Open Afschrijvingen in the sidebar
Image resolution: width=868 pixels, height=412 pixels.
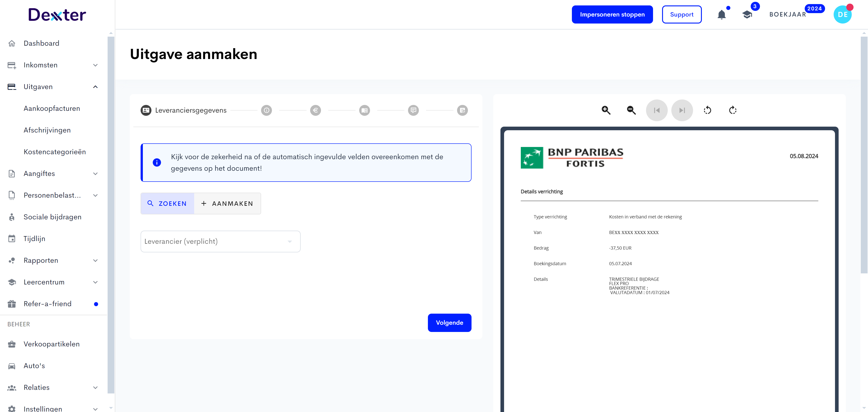[47, 130]
